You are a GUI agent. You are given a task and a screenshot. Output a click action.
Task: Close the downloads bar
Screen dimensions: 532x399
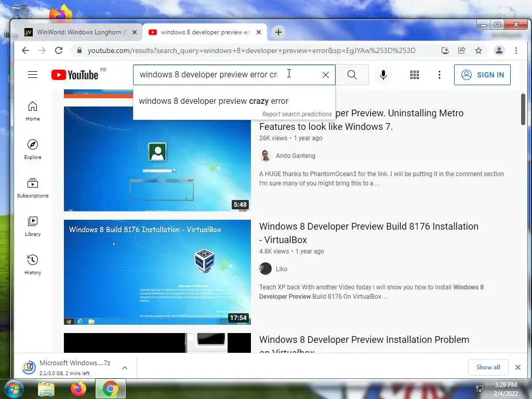pyautogui.click(x=518, y=367)
